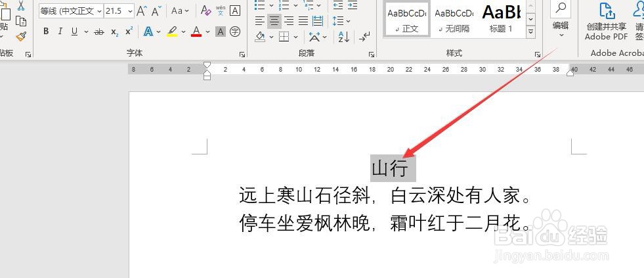
Task: Toggle character shading gray A
Action: coord(221,32)
